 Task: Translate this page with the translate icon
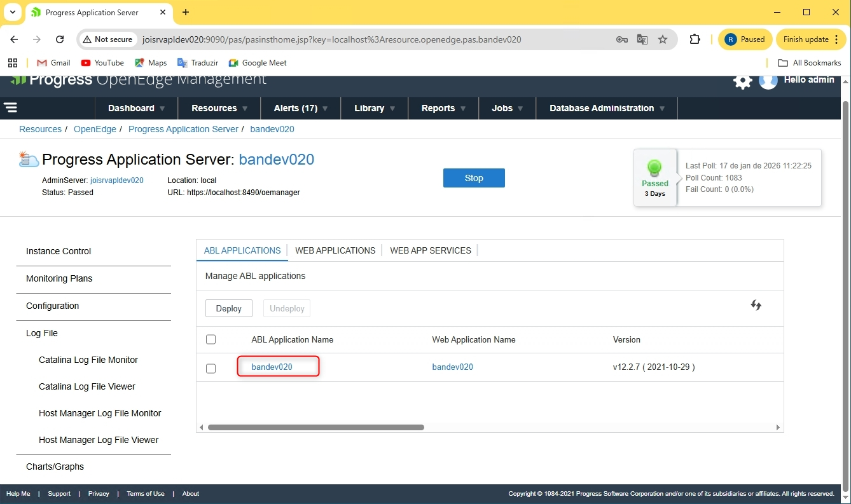pos(642,39)
